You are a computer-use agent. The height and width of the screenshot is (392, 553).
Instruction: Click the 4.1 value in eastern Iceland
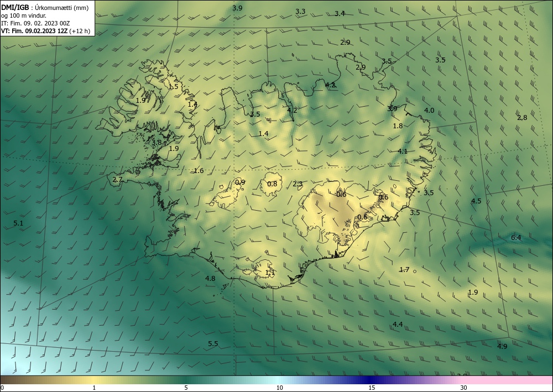[x=403, y=151]
